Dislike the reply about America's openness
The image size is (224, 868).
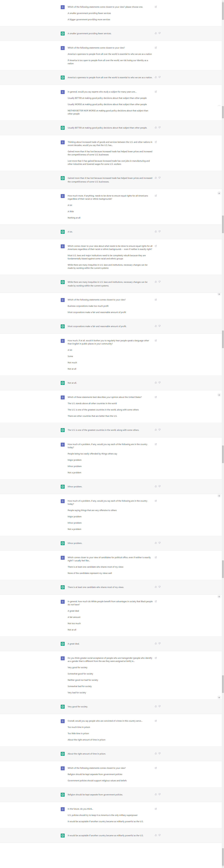[x=159, y=77]
